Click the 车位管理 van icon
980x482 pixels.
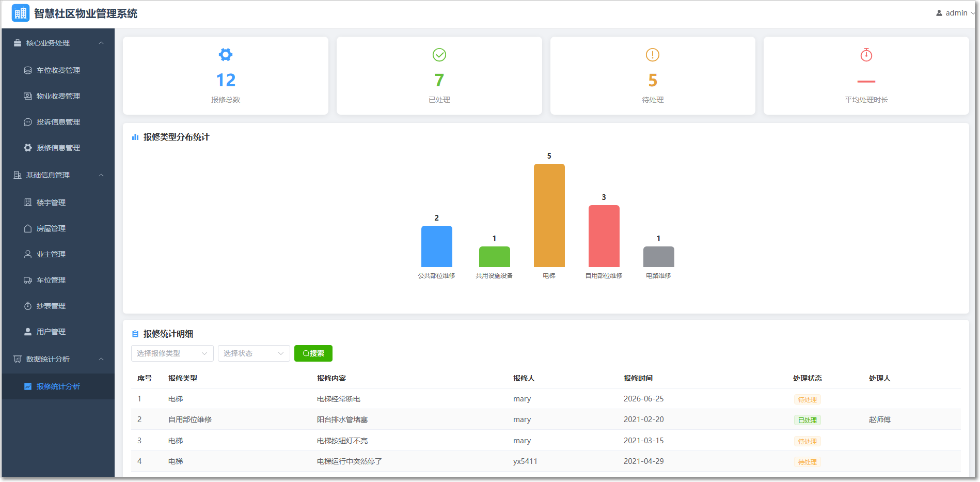pyautogui.click(x=28, y=280)
